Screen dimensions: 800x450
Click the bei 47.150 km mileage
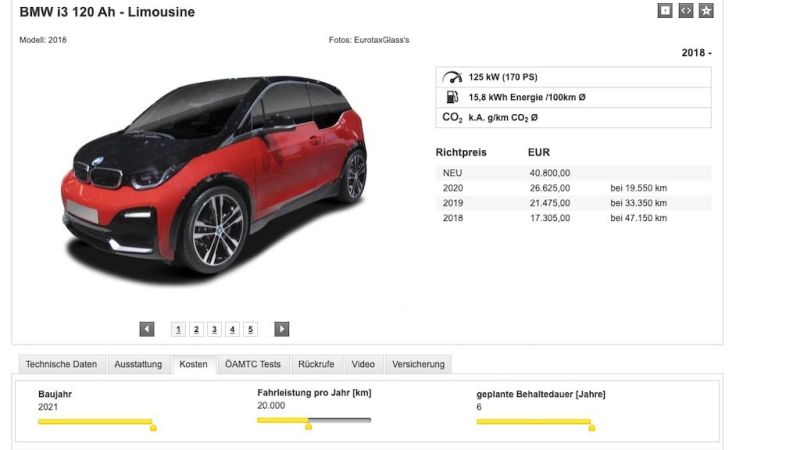(638, 218)
